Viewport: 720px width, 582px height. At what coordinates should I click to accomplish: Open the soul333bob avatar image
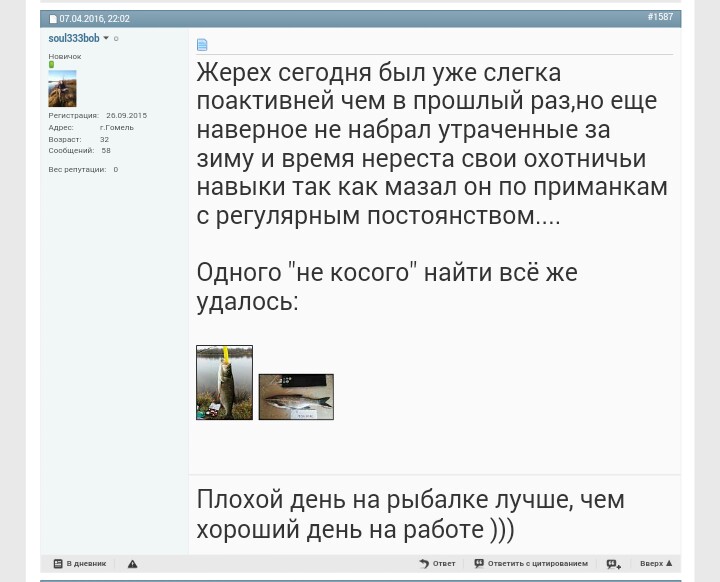(x=62, y=89)
